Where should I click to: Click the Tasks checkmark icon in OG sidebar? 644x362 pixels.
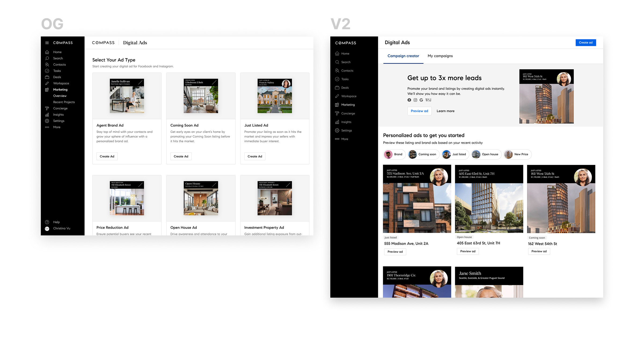[47, 71]
